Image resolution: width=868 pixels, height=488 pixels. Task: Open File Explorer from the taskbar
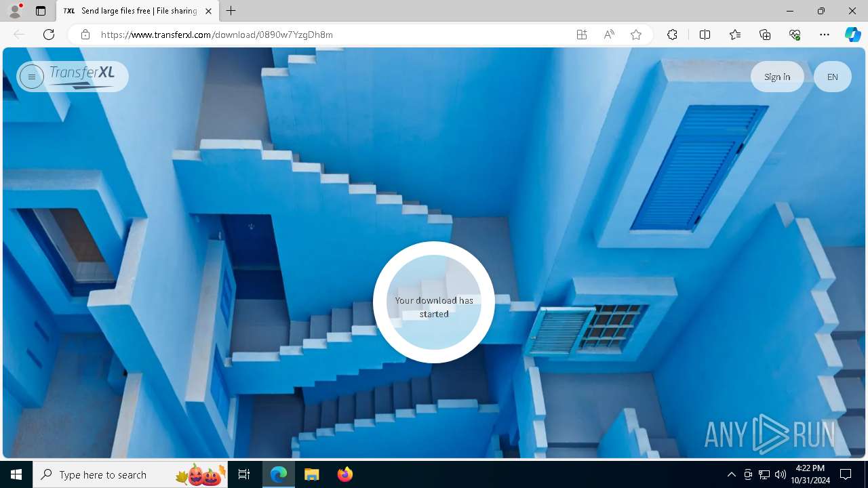[x=311, y=474]
